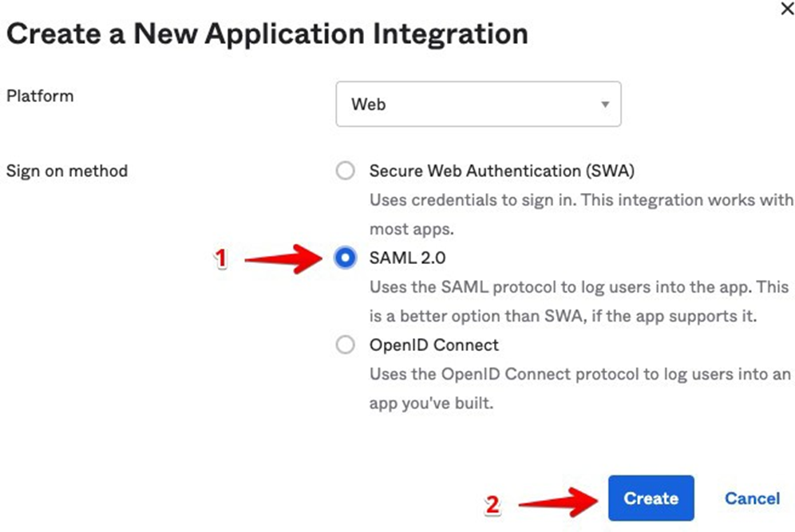Viewport: 795px width, 532px height.
Task: Click the red step number 2 annotation
Action: (492, 505)
